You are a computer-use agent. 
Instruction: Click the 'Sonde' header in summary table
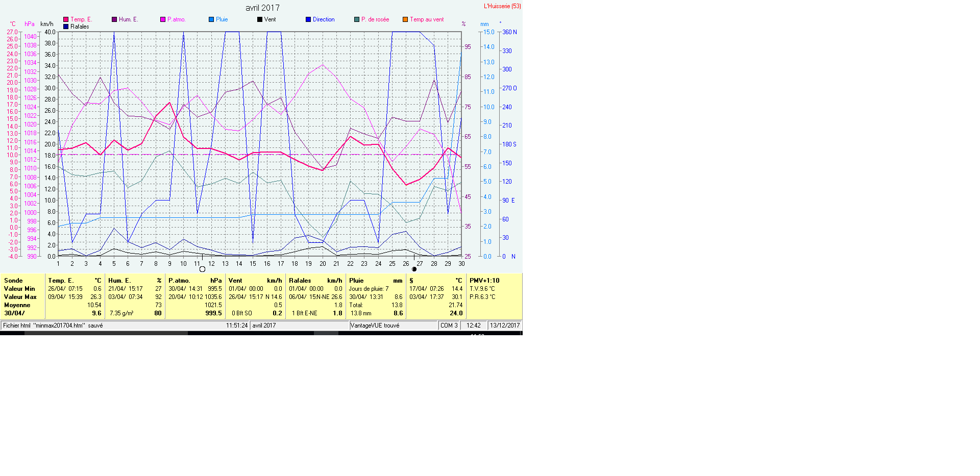pyautogui.click(x=13, y=281)
